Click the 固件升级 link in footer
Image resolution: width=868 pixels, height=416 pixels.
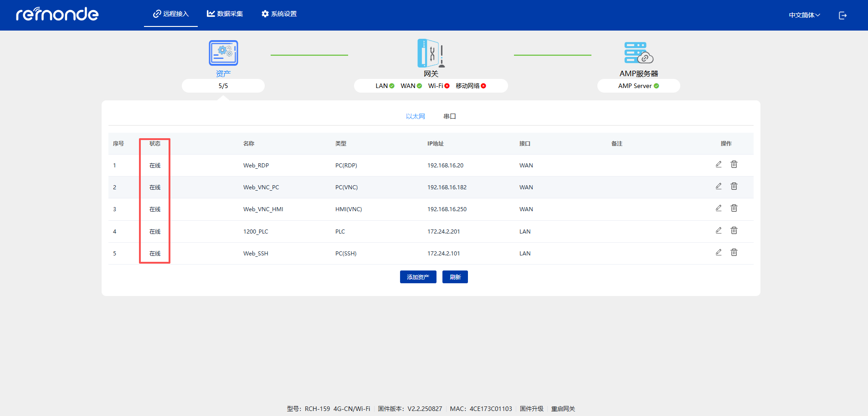(x=531, y=409)
